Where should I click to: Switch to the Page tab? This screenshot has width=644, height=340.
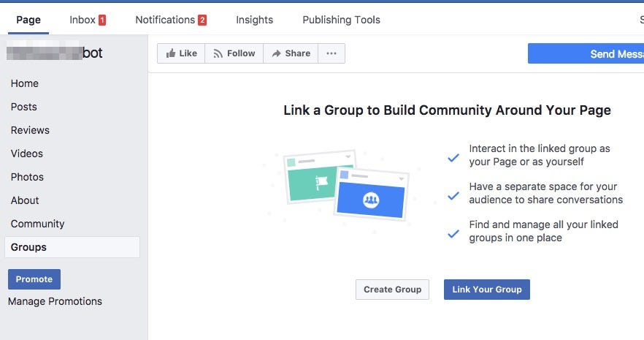(x=28, y=20)
